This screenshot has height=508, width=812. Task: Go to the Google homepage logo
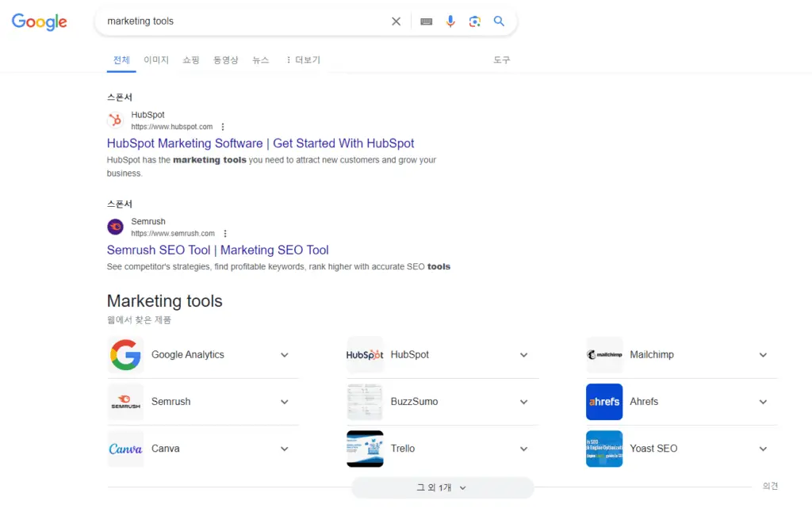tap(40, 21)
